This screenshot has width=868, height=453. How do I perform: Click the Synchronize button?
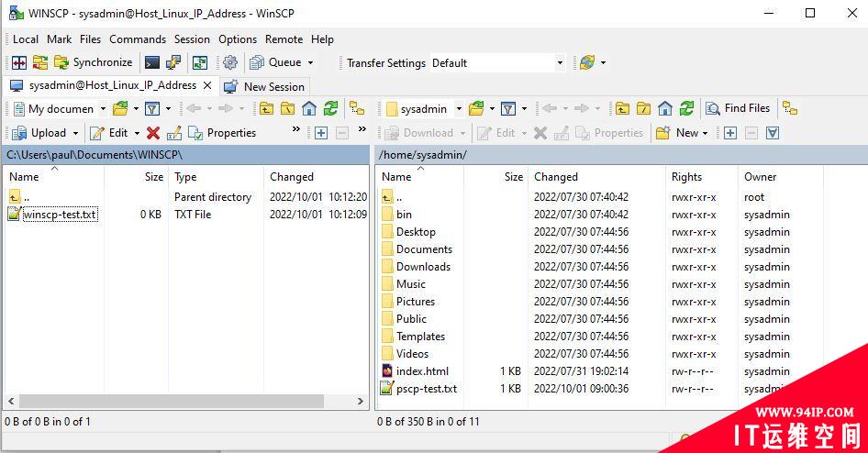coord(93,62)
